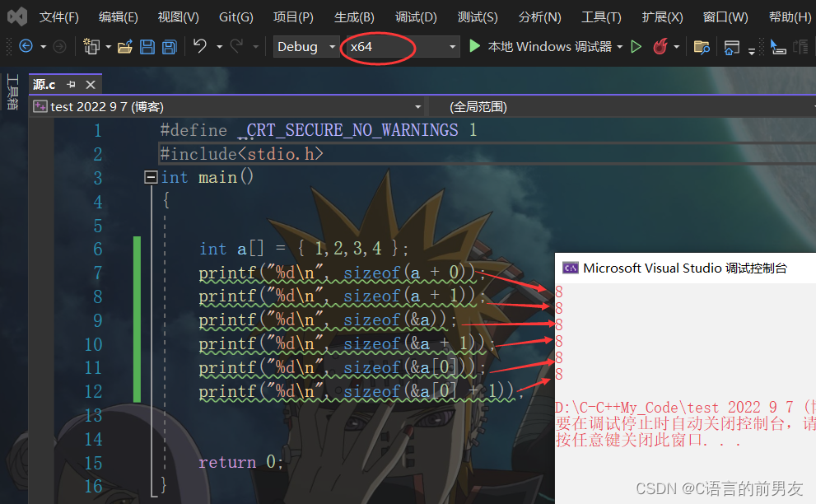Expand the undo history dropdown arrow
This screenshot has width=816, height=504.
tap(219, 47)
